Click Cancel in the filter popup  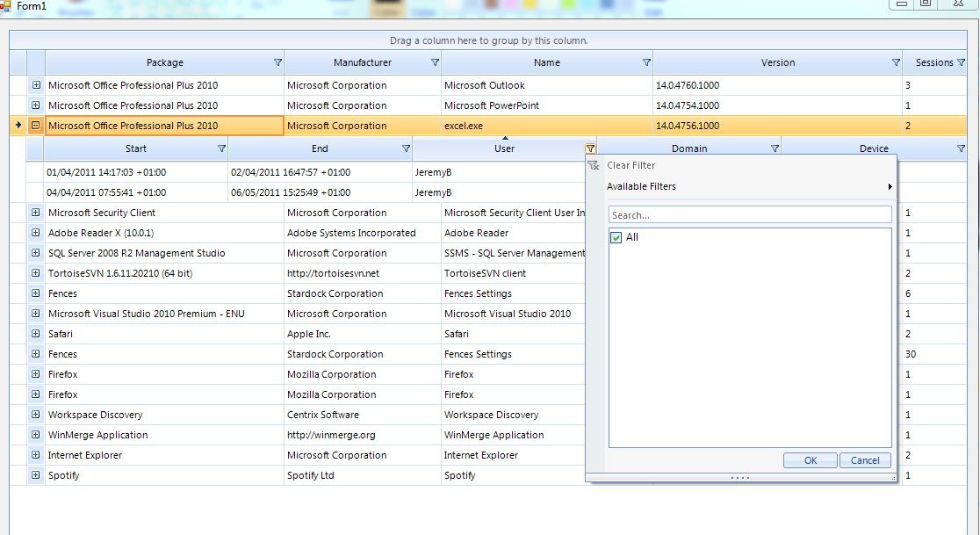pyautogui.click(x=865, y=460)
